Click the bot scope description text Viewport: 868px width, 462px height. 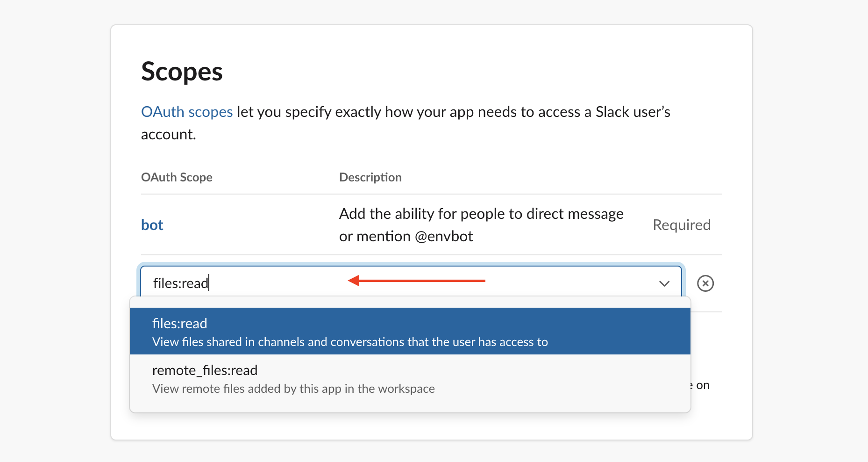(x=481, y=214)
